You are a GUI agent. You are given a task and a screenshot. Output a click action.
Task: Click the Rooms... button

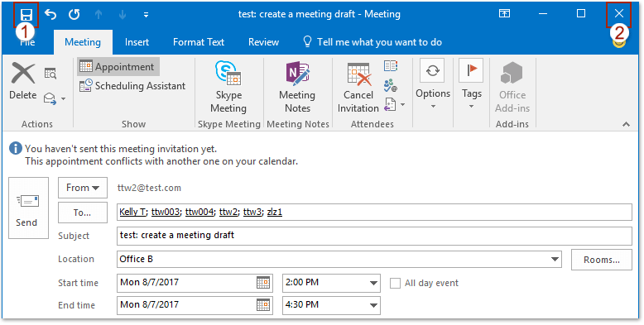point(602,260)
